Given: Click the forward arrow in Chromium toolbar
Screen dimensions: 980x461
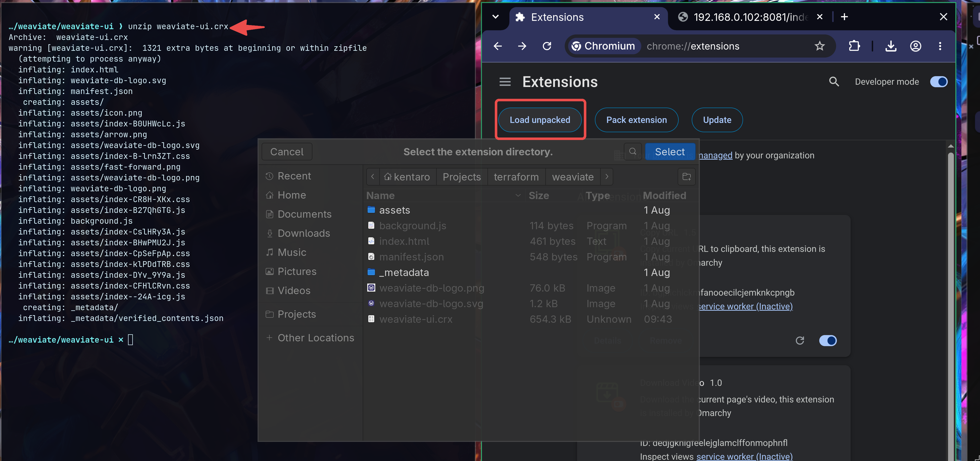Looking at the screenshot, I should (x=522, y=46).
